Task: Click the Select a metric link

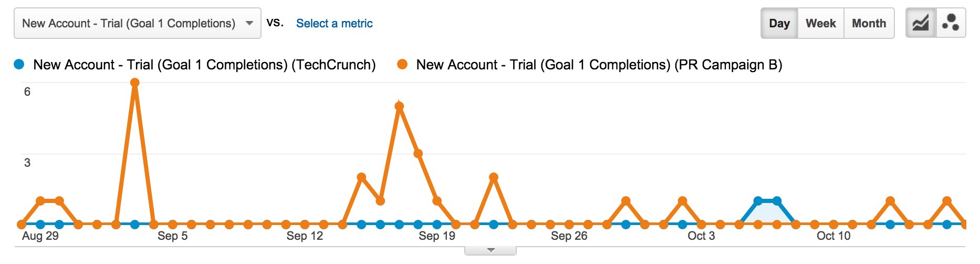Action: pos(334,23)
